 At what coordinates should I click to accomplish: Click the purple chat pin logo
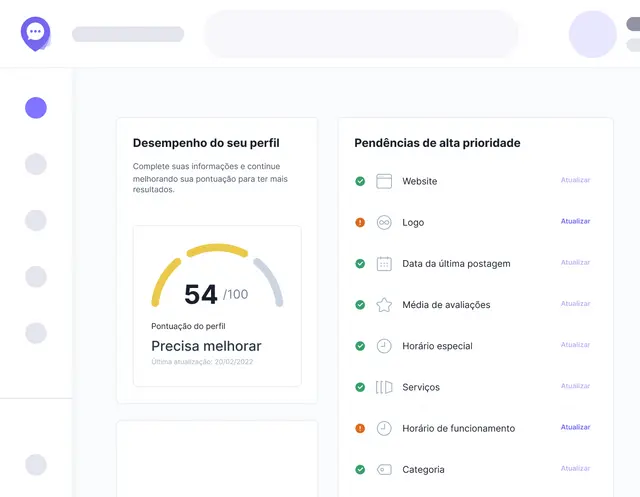[x=36, y=34]
